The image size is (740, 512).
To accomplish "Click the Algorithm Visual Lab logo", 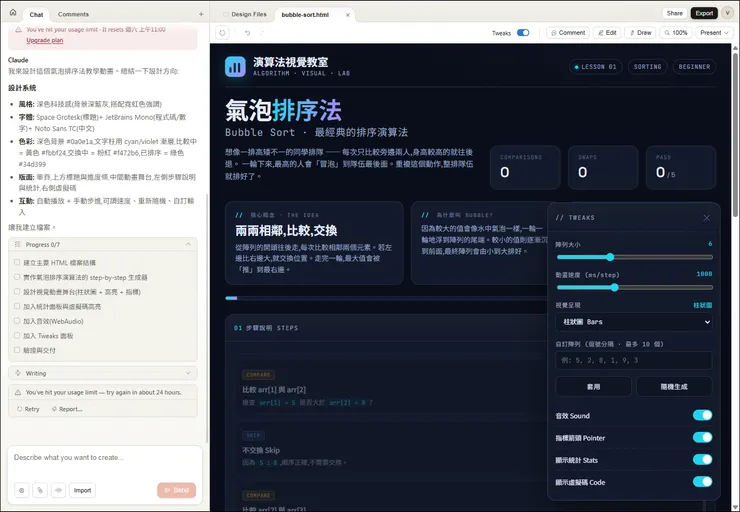I will [235, 67].
